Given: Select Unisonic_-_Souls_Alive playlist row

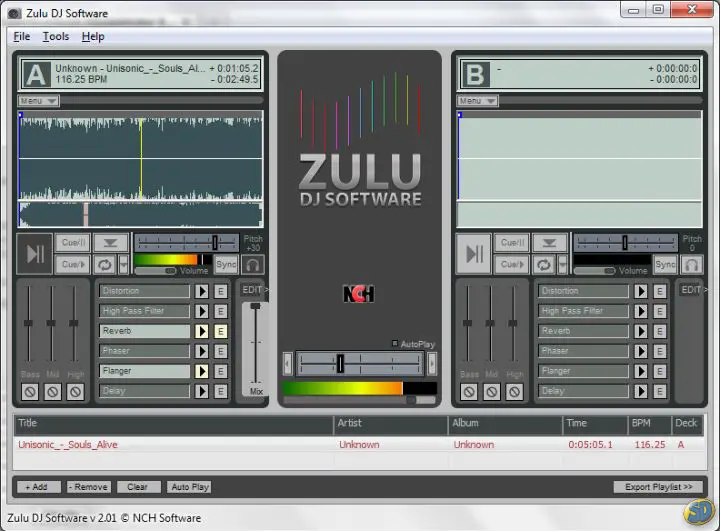Looking at the screenshot, I should click(360, 445).
